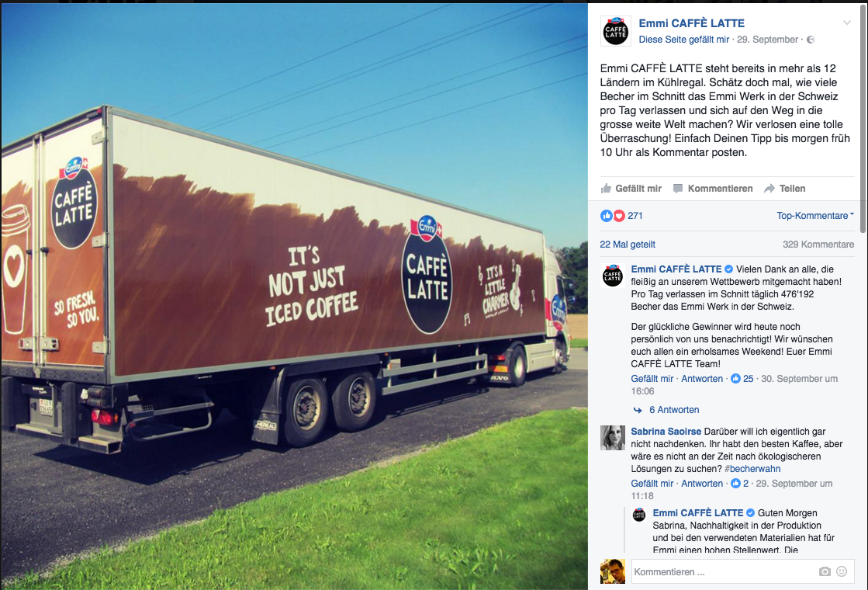Click the Emmi CAFFÈ LATTE page avatar
This screenshot has height=590, width=868.
pyautogui.click(x=616, y=31)
